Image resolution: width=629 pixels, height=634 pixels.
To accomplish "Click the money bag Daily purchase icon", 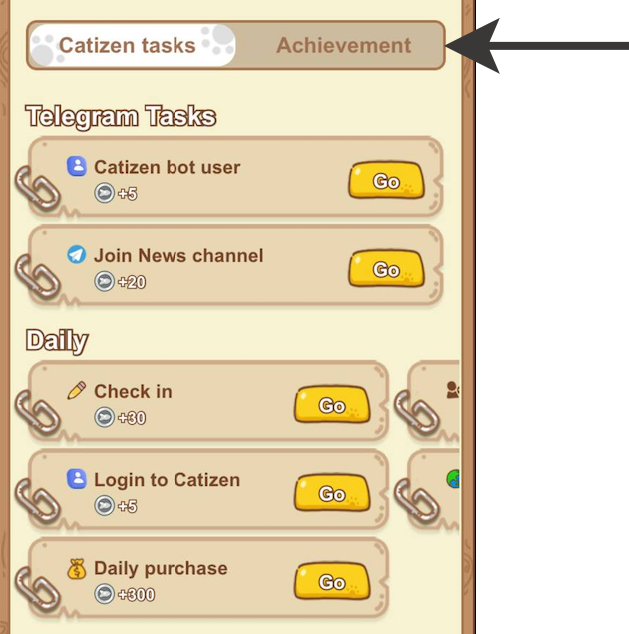I will 76,568.
